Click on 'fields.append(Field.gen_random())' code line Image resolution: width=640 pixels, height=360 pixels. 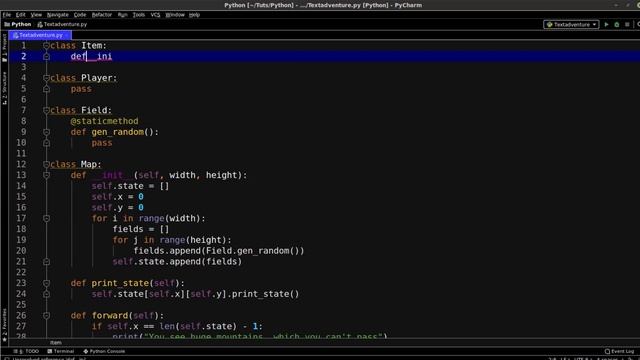point(219,251)
